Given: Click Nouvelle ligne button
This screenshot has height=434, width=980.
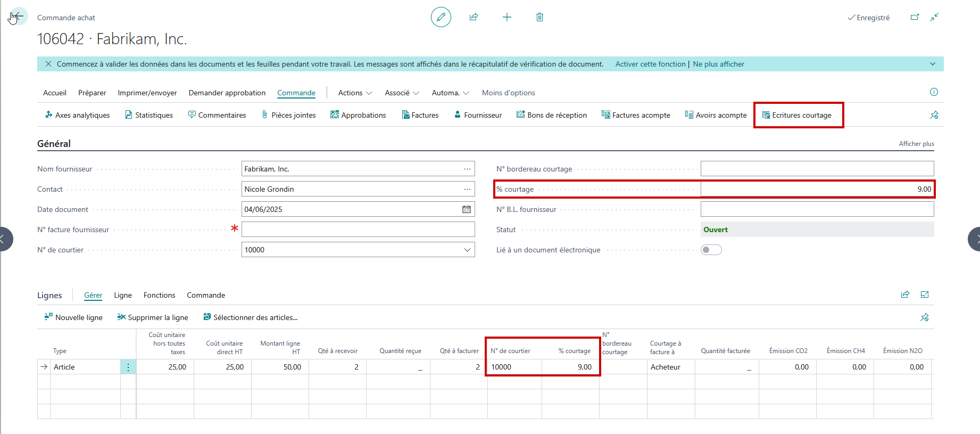Looking at the screenshot, I should click(x=73, y=317).
